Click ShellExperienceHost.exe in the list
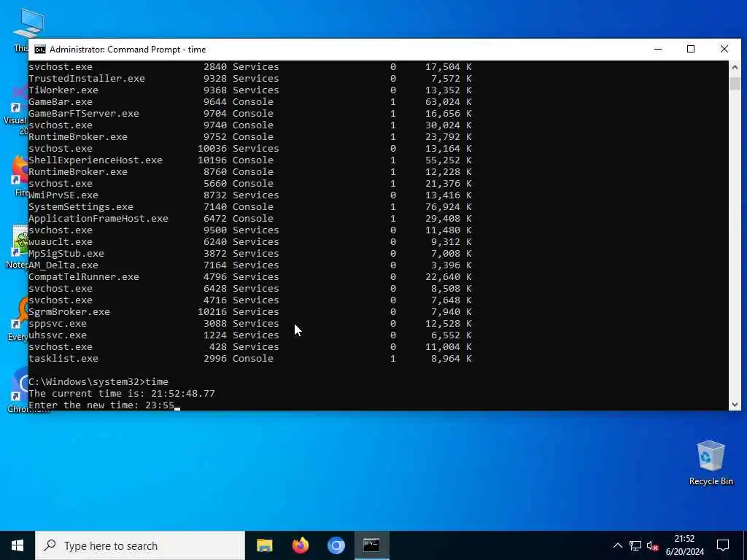Viewport: 747px width, 560px height. click(x=96, y=160)
